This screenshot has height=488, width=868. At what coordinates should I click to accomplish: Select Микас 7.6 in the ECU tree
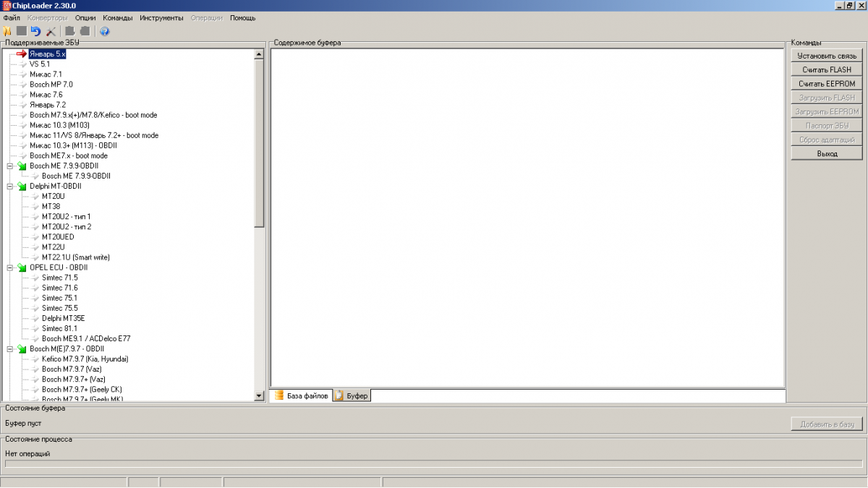pyautogui.click(x=46, y=94)
